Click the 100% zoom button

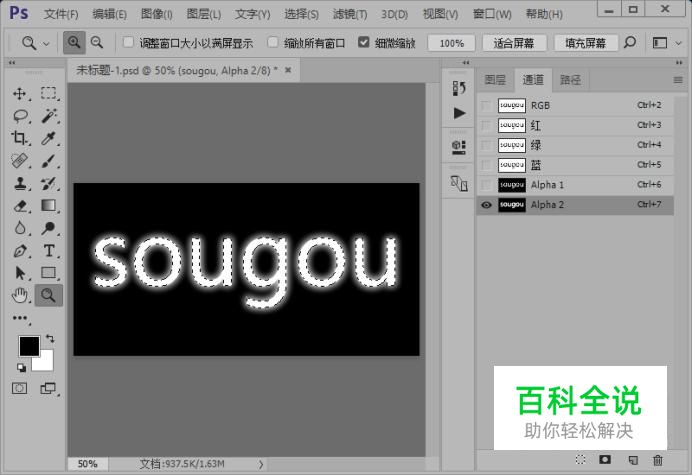pyautogui.click(x=451, y=43)
